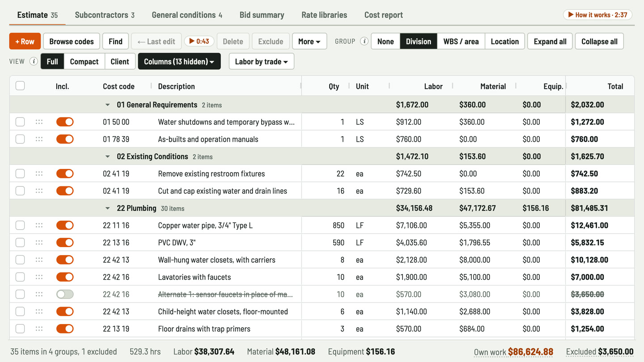The width and height of the screenshot is (644, 362).
Task: Toggle the select-all checkbox in header
Action: point(20,86)
